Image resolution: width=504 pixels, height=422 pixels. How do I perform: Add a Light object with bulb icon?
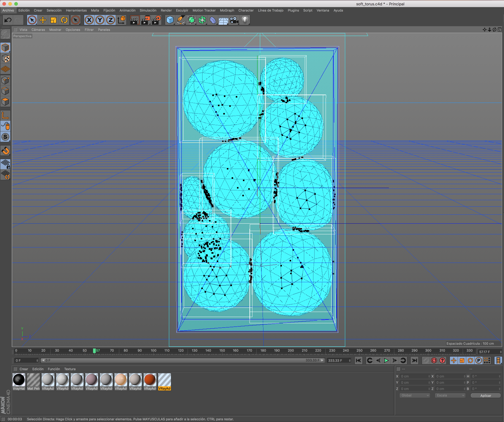pos(245,20)
